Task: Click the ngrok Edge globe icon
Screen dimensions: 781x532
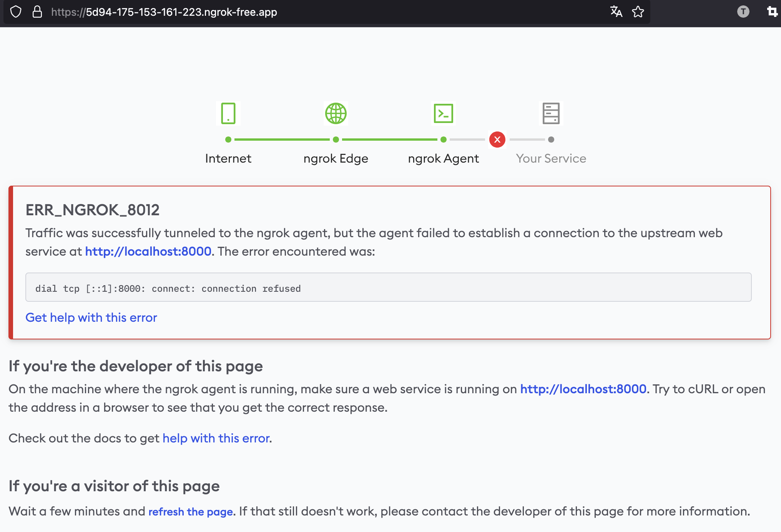Action: 336,113
